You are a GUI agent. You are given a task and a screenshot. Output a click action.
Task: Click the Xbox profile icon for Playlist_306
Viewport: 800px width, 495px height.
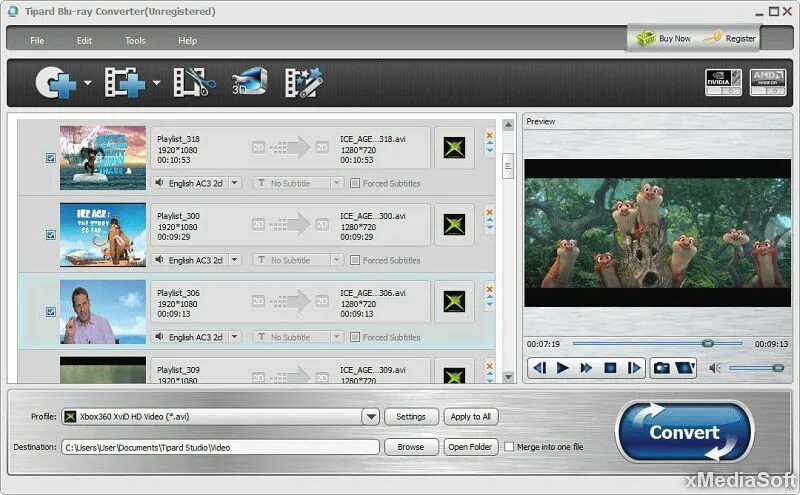coord(454,302)
